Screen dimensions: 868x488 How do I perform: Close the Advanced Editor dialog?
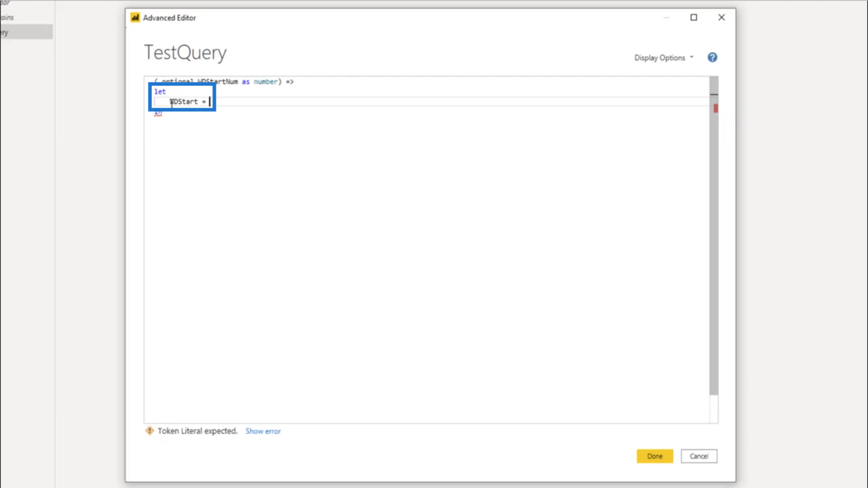click(x=721, y=18)
